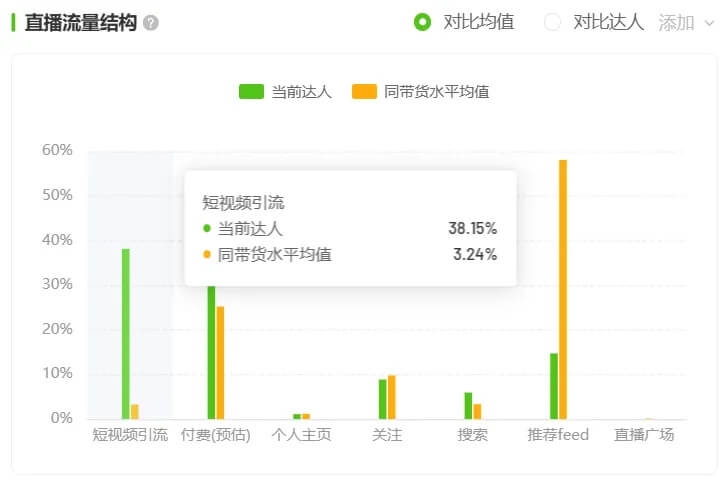Click the orange 付费(预估) bar
This screenshot has height=481, width=722.
pyautogui.click(x=221, y=363)
